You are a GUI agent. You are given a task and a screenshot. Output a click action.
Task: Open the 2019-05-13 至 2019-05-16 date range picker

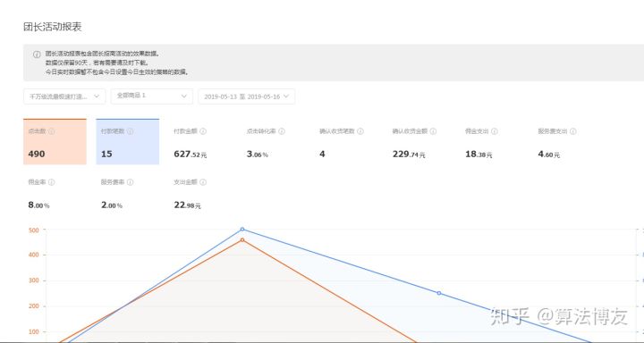pyautogui.click(x=247, y=96)
